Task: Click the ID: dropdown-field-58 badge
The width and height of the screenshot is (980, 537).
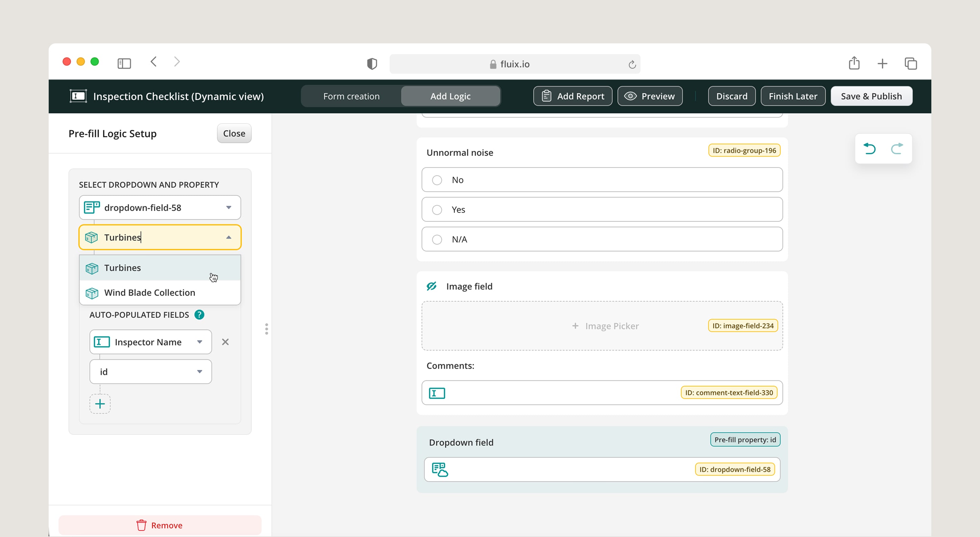Action: coord(735,470)
